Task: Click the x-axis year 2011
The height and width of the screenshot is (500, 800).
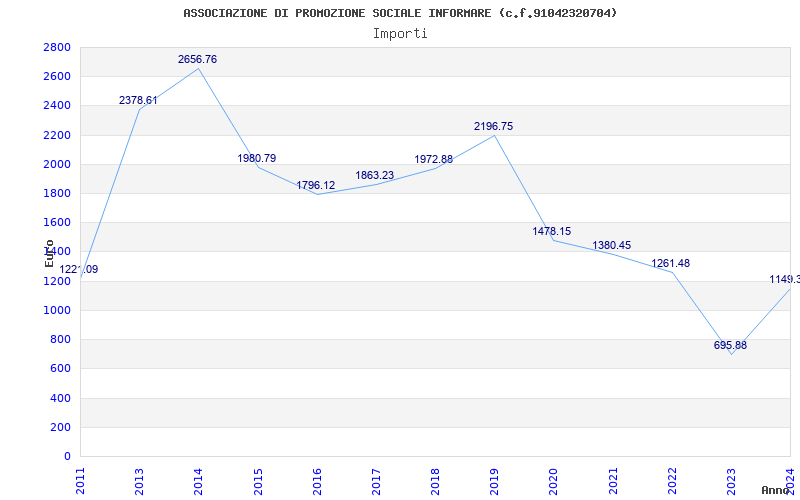Action: (x=80, y=482)
